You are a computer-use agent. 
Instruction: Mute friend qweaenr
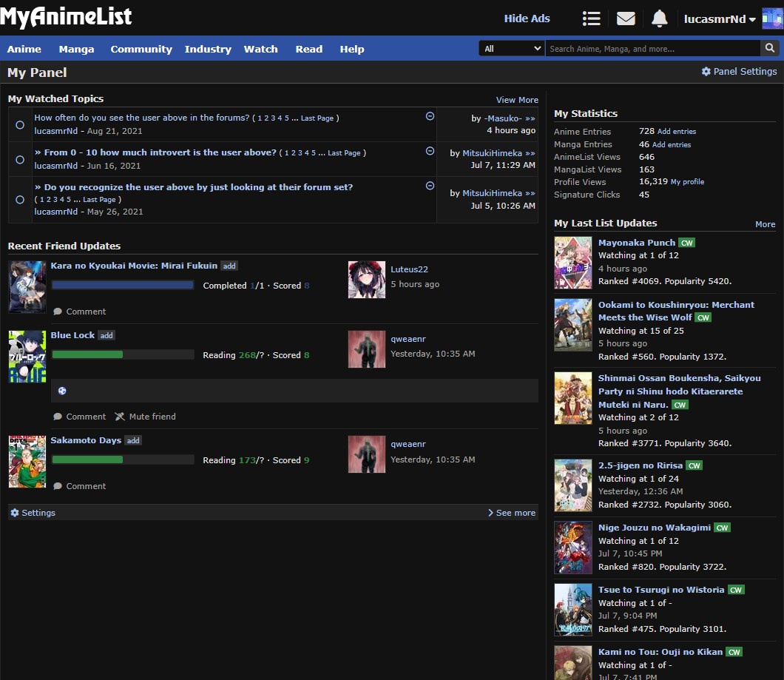click(x=146, y=417)
